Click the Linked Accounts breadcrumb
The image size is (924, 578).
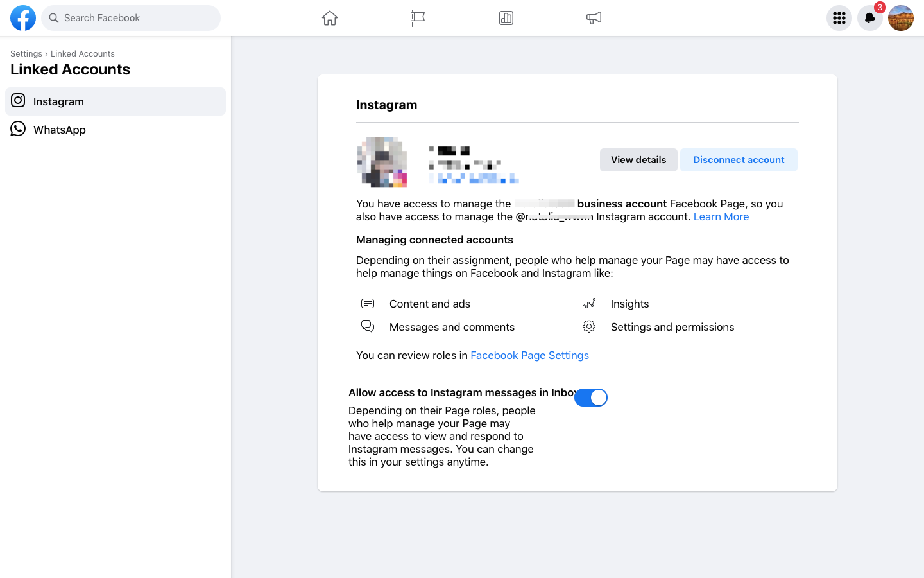(83, 54)
